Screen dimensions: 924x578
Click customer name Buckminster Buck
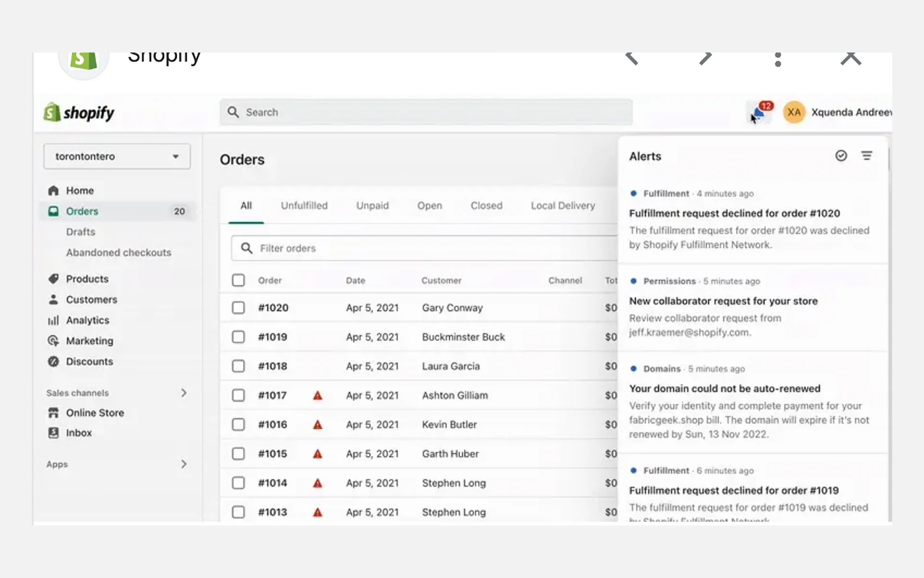point(463,337)
